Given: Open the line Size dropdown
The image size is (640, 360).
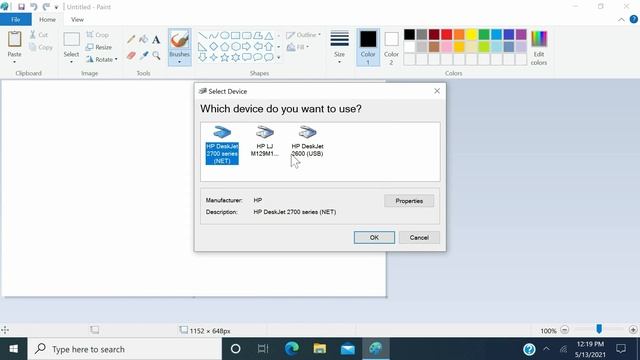Looking at the screenshot, I should [339, 47].
